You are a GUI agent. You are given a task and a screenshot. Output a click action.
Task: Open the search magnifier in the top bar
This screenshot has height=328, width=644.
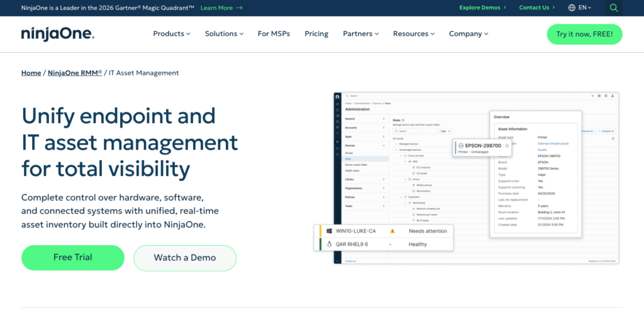point(614,8)
